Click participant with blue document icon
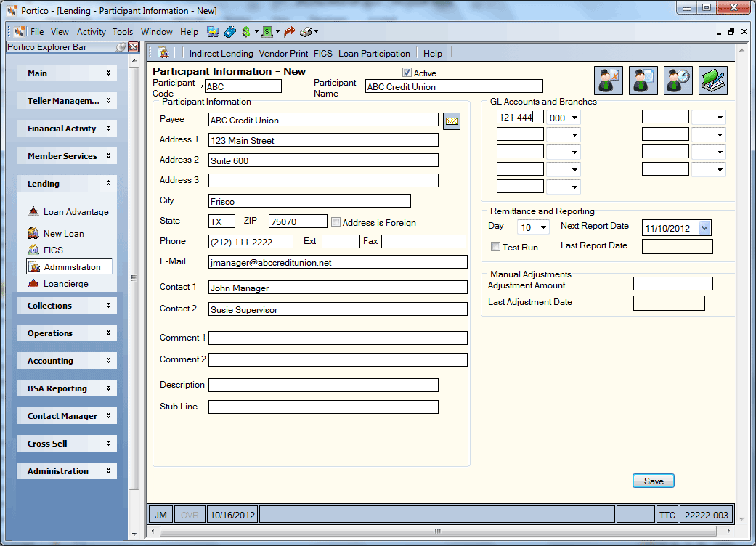Image resolution: width=756 pixels, height=546 pixels. (x=643, y=81)
